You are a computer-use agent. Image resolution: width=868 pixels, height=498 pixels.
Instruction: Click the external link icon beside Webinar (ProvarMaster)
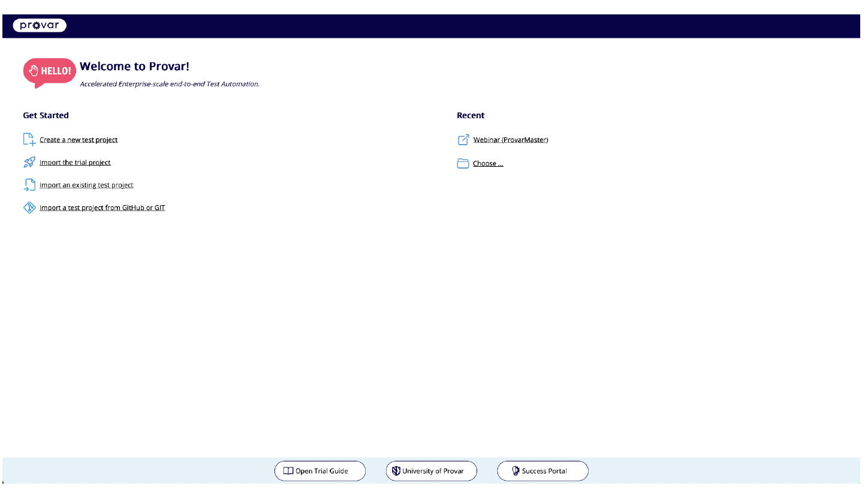tap(463, 140)
